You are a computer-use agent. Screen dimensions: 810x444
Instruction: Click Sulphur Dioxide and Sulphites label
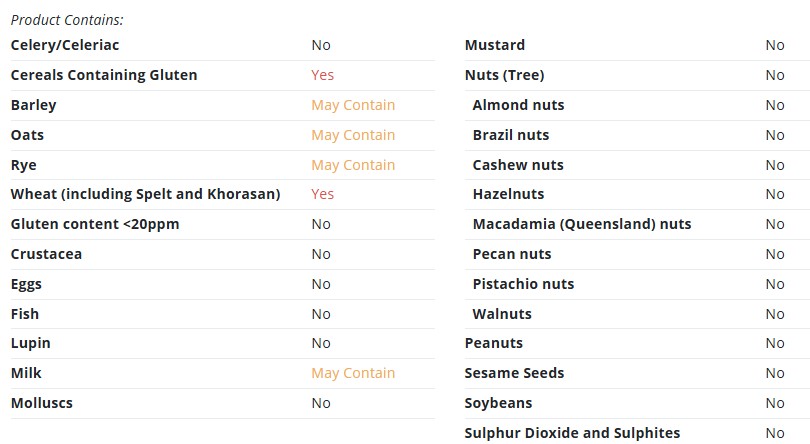pos(572,433)
